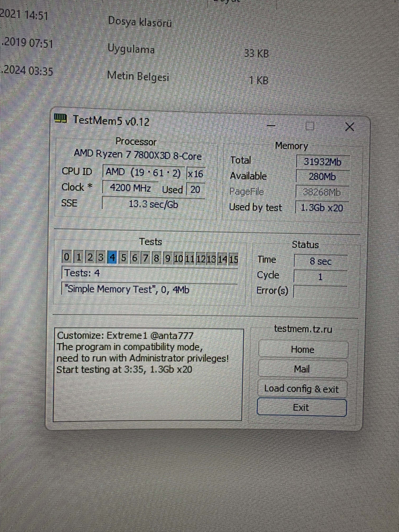Click the "Simple Memory Test", 0, 4Mb line
399x532 pixels.
coord(149,289)
